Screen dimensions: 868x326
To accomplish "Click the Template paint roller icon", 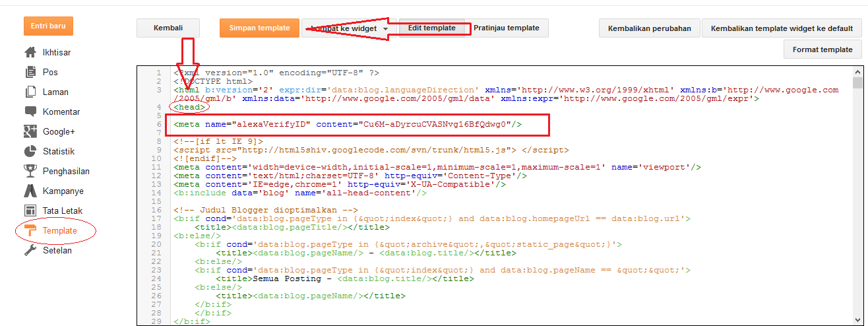I will point(30,231).
